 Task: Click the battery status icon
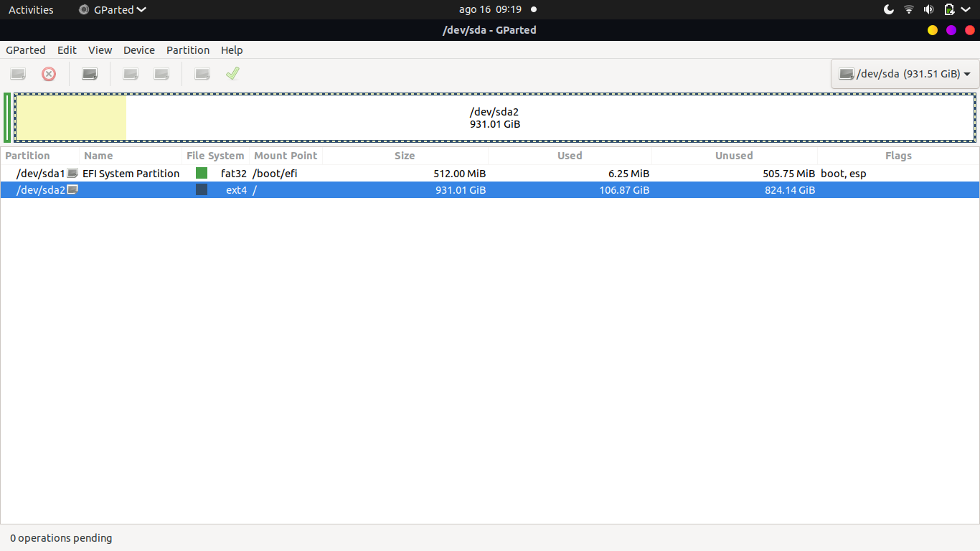coord(949,10)
